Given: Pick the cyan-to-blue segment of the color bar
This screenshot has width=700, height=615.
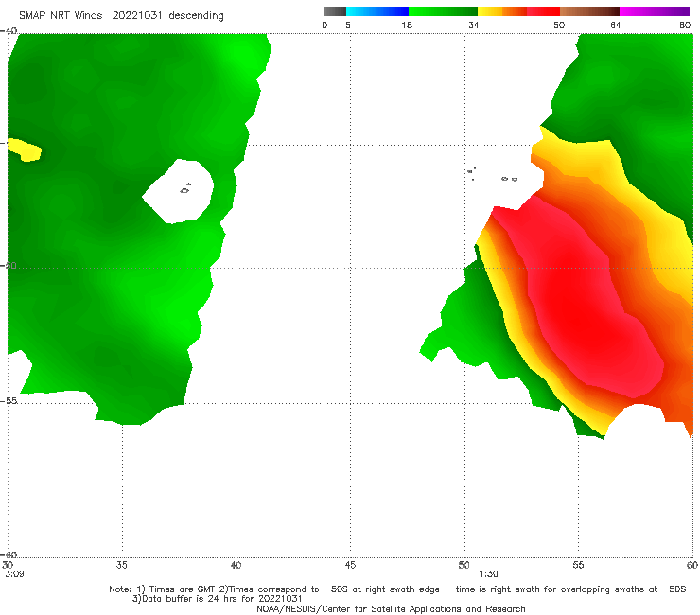Looking at the screenshot, I should (377, 11).
